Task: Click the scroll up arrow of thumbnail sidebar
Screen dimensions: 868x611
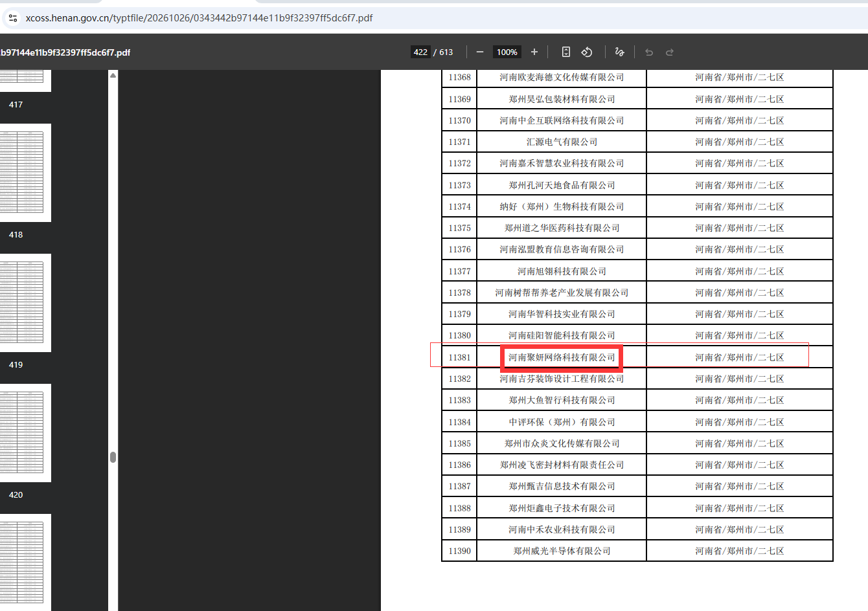Action: point(113,76)
